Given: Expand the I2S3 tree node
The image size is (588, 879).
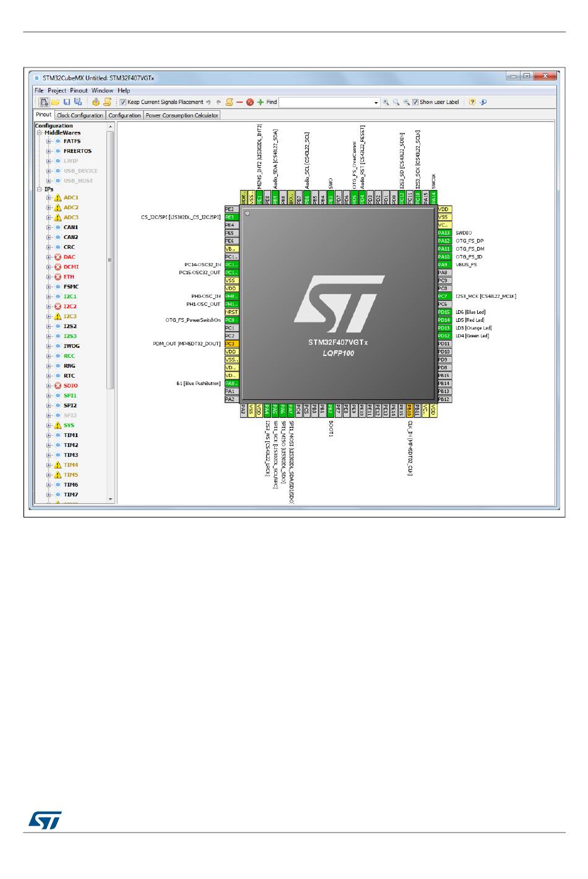Looking at the screenshot, I should tap(49, 337).
